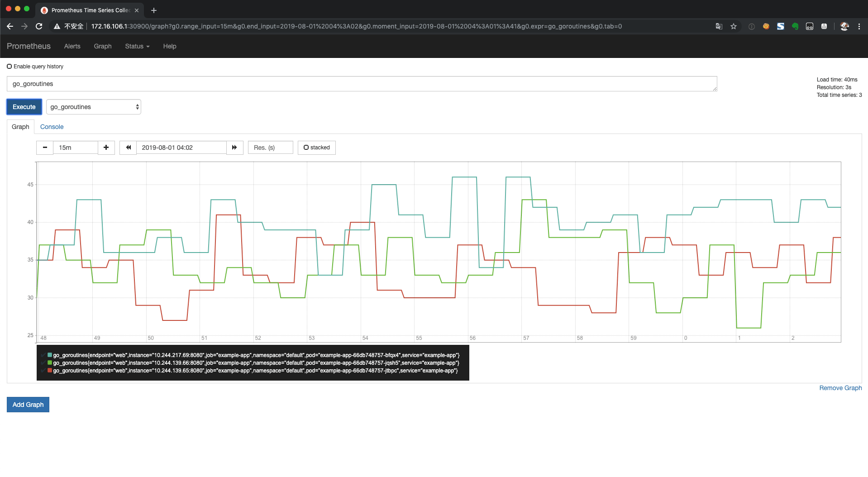Switch to the Console tab
The width and height of the screenshot is (868, 477).
(x=52, y=127)
